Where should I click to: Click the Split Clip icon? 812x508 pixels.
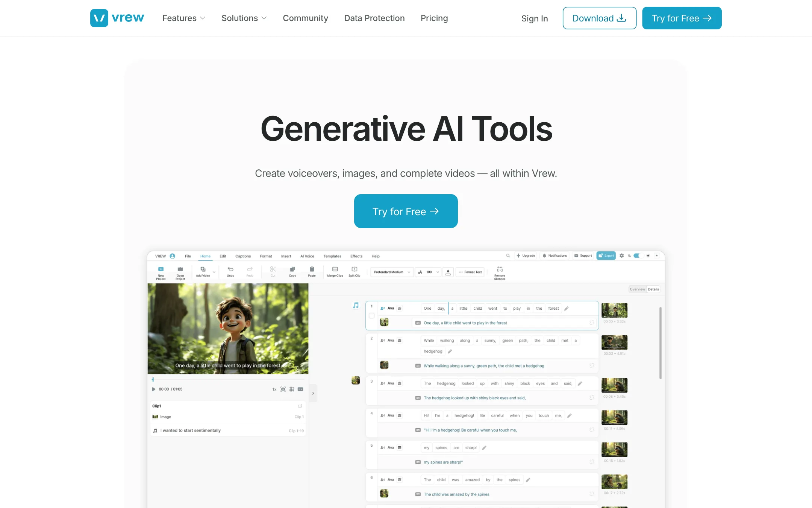pos(354,269)
